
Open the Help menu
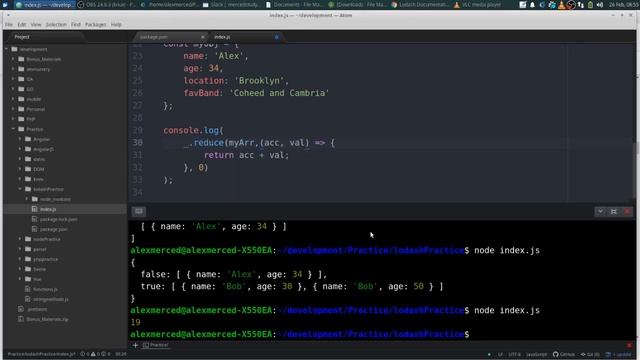point(116,24)
